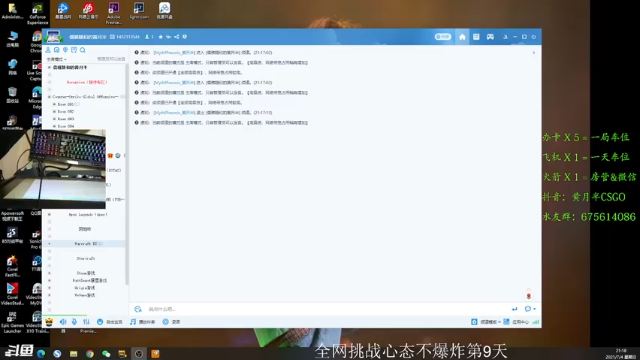Viewport: 640px width, 360px height.
Task: Select Room 004 sub-channel
Action: click(66, 126)
